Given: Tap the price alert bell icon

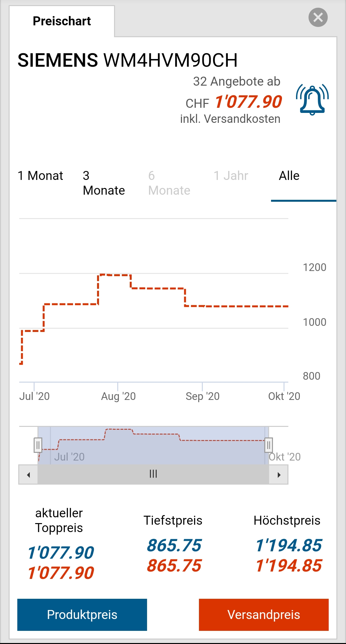Looking at the screenshot, I should click(312, 100).
